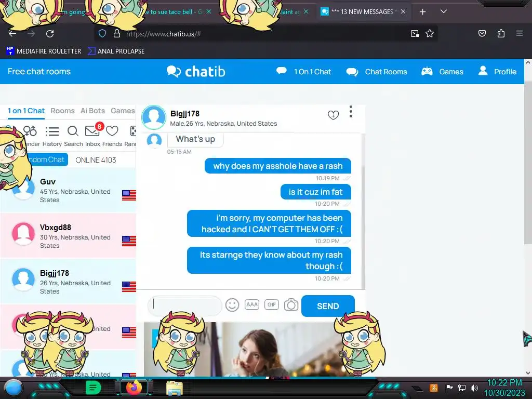Focus the chatib.us address bar

pyautogui.click(x=264, y=34)
